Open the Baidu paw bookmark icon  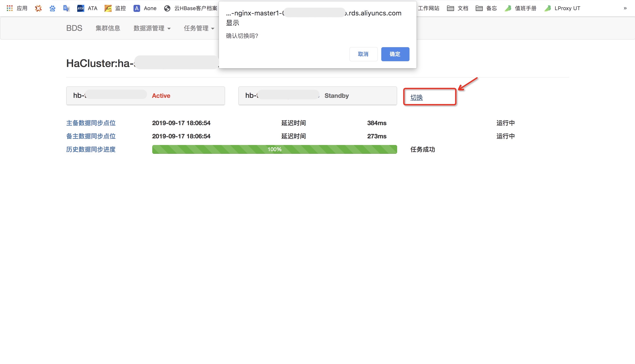click(x=52, y=8)
